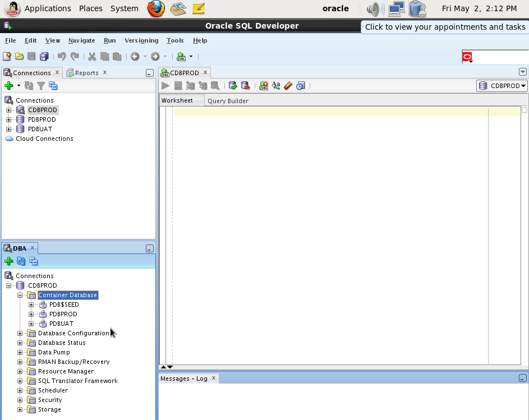The width and height of the screenshot is (529, 420).
Task: Click the Run Statement play icon
Action: [165, 86]
